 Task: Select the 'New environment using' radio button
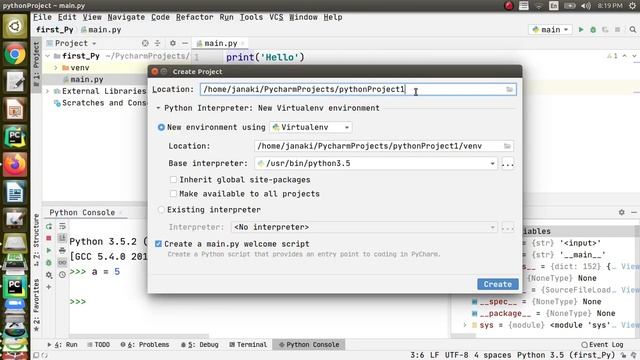click(x=161, y=127)
